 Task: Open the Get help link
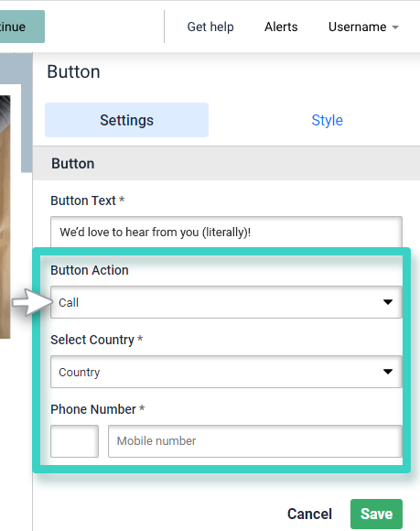(x=210, y=27)
